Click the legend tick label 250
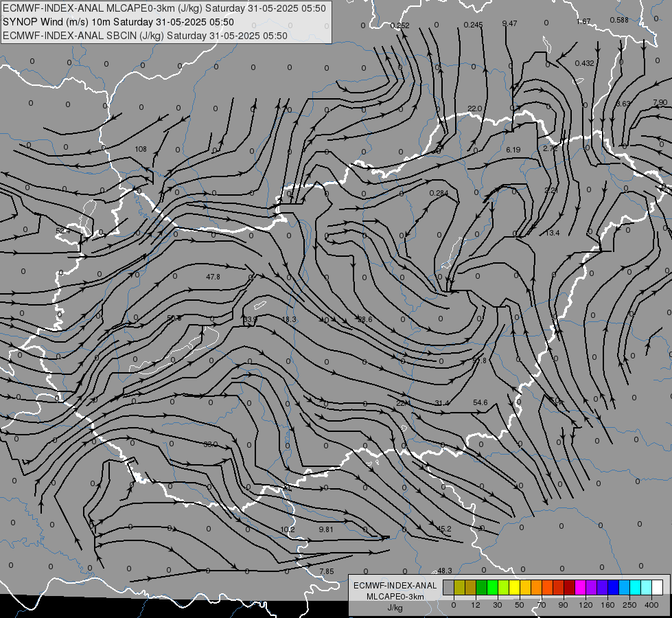The height and width of the screenshot is (618, 672). pyautogui.click(x=629, y=605)
